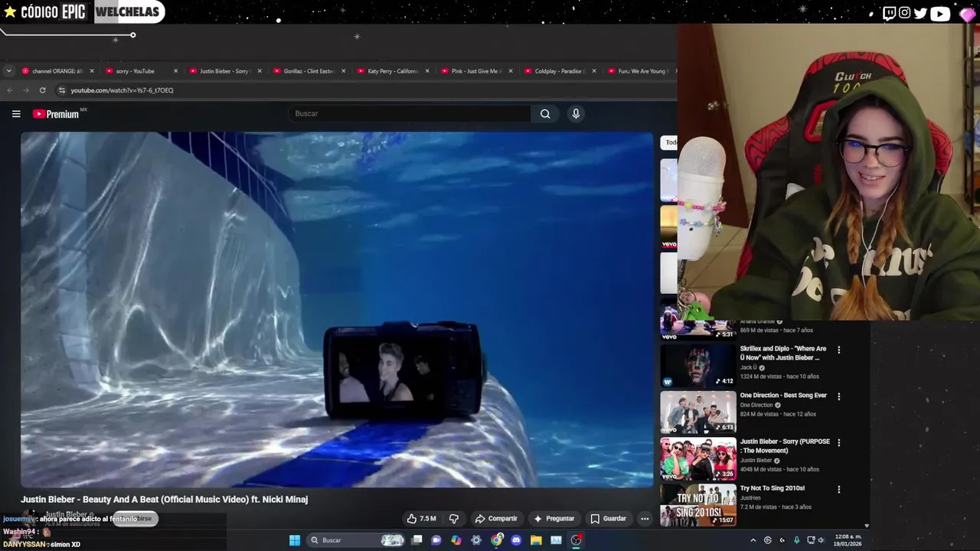Open the YouTube hamburger guide menu
The width and height of the screenshot is (980, 551).
pyautogui.click(x=16, y=114)
